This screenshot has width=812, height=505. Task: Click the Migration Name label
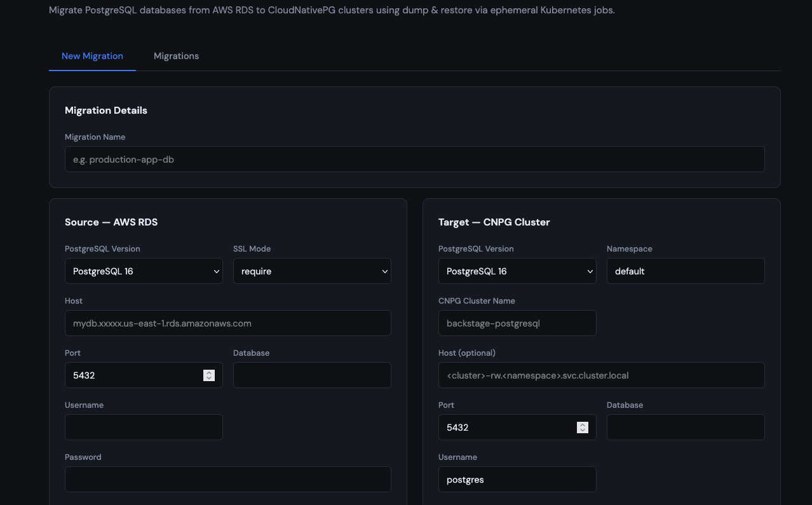pyautogui.click(x=95, y=137)
